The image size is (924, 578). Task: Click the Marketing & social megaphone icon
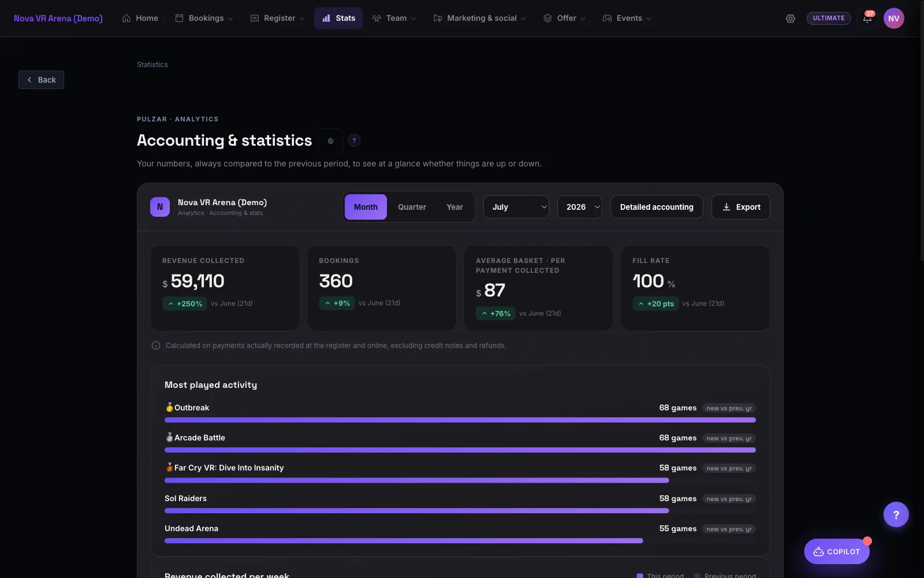[438, 18]
